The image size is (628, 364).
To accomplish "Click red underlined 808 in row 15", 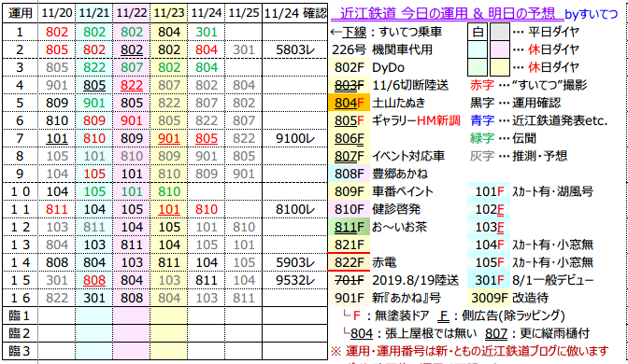I will point(93,280).
